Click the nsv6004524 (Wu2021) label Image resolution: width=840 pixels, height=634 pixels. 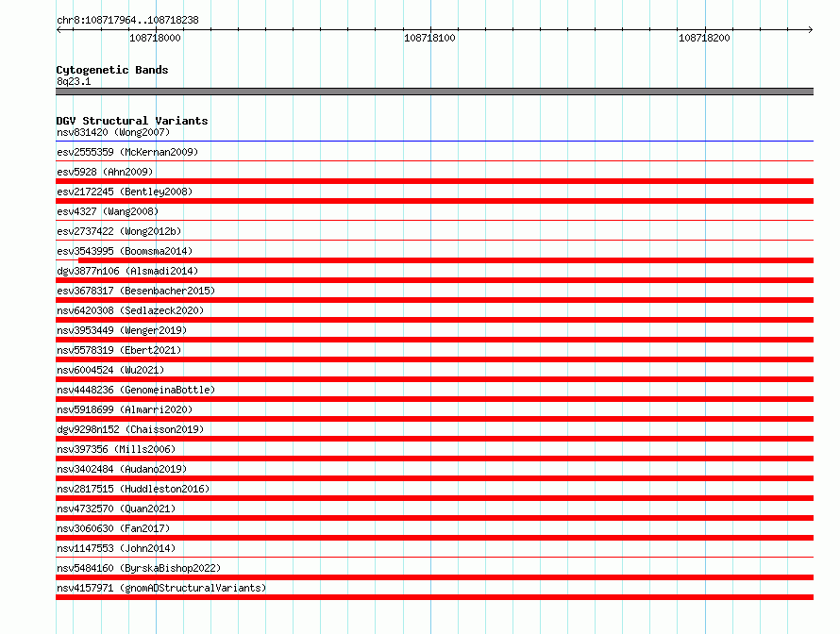(x=110, y=370)
